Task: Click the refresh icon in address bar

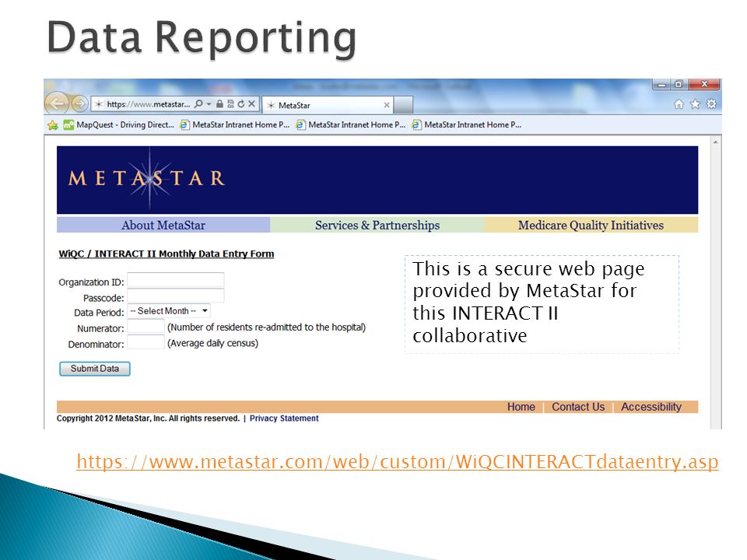Action: [x=240, y=103]
